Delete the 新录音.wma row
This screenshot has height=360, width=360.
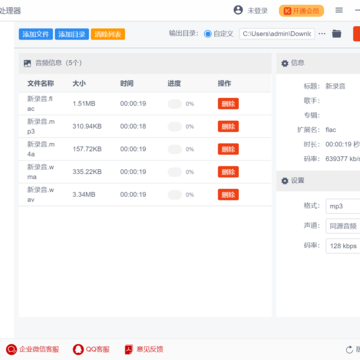pyautogui.click(x=228, y=172)
